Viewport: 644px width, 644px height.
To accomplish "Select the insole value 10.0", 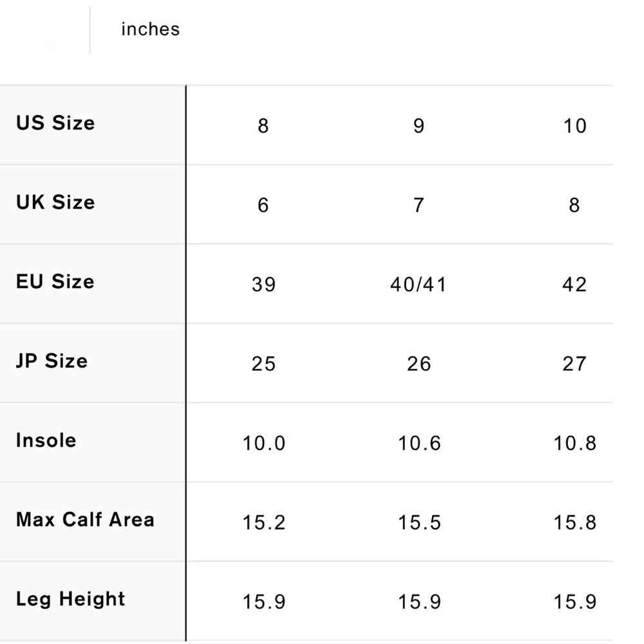I will click(x=263, y=443).
